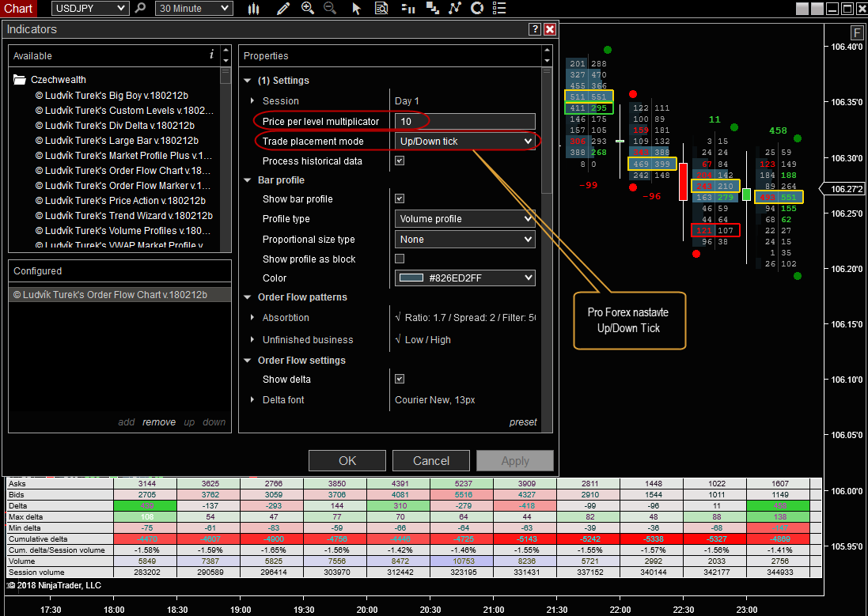Collapse the (1) Settings section
868x616 pixels.
click(248, 81)
